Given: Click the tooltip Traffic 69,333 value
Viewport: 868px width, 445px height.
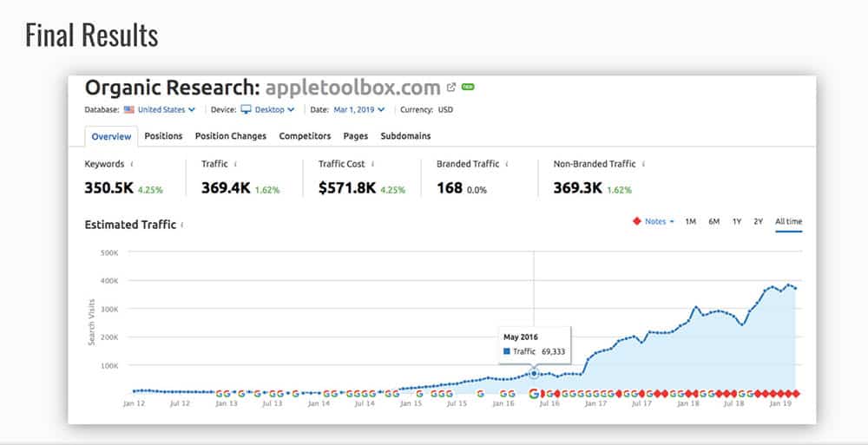Looking at the screenshot, I should (552, 351).
